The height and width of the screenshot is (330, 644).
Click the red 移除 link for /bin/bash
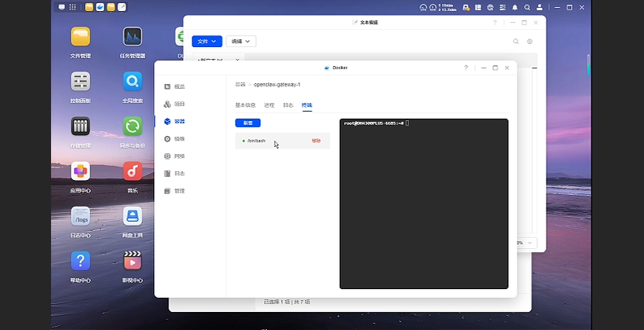click(316, 141)
